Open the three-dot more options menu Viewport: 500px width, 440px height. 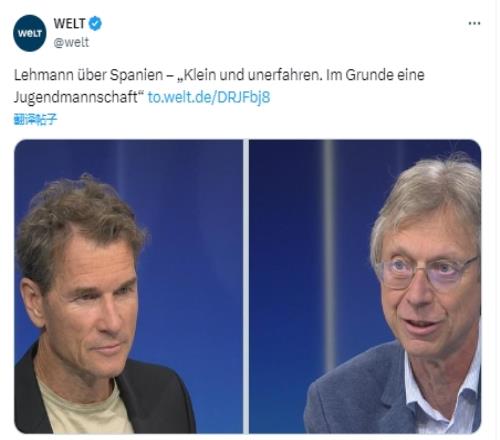474,23
